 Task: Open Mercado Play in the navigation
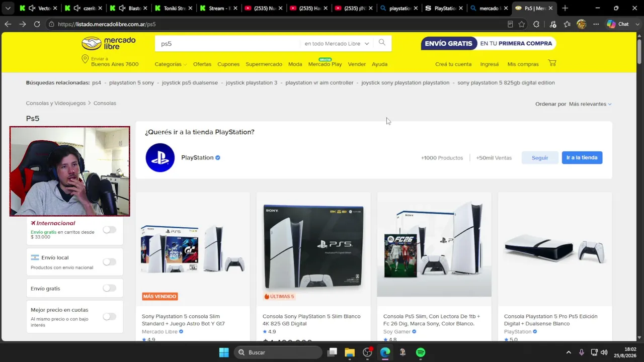pyautogui.click(x=325, y=64)
